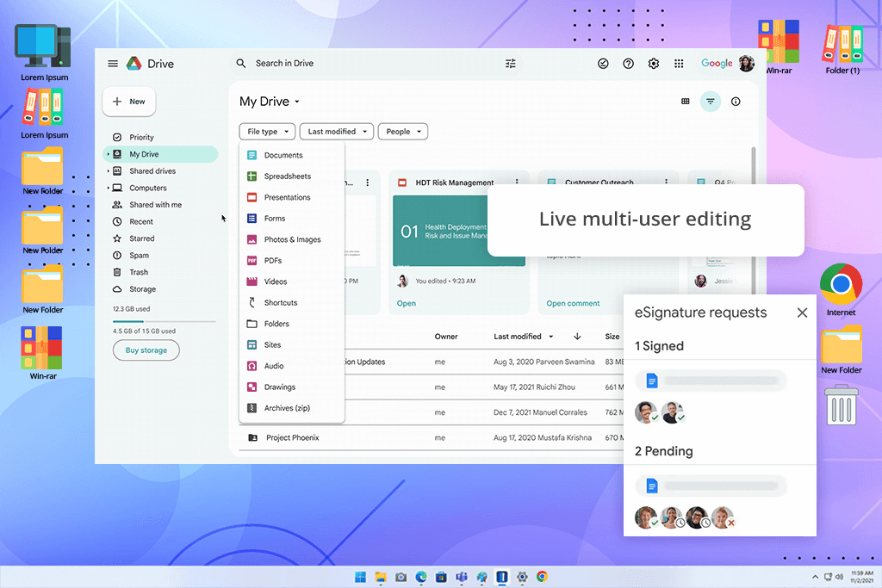Viewport: 882px width, 588px height.
Task: Click the Google account profile avatar
Action: click(x=747, y=64)
